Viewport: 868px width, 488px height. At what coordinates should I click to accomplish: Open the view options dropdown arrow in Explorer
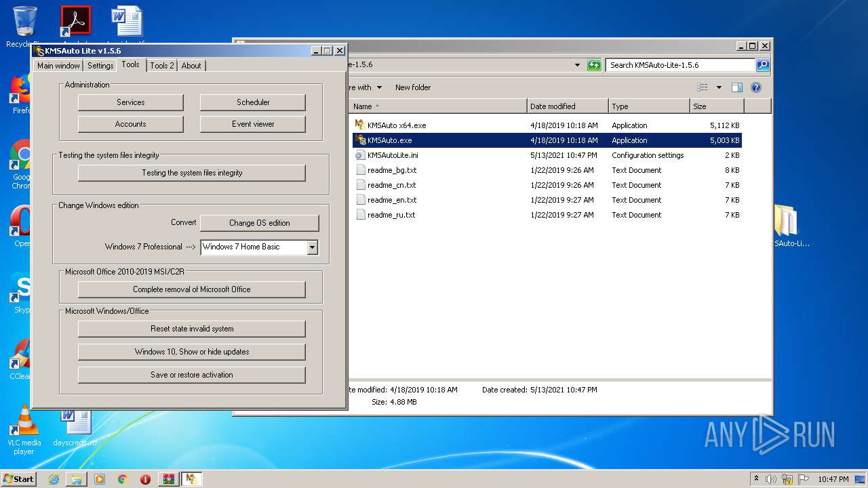click(719, 87)
